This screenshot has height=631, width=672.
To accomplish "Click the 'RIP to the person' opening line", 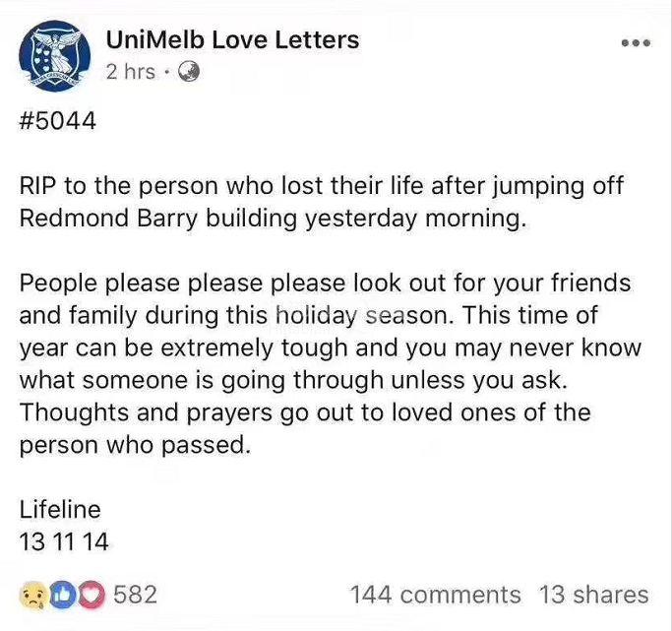I will (321, 186).
